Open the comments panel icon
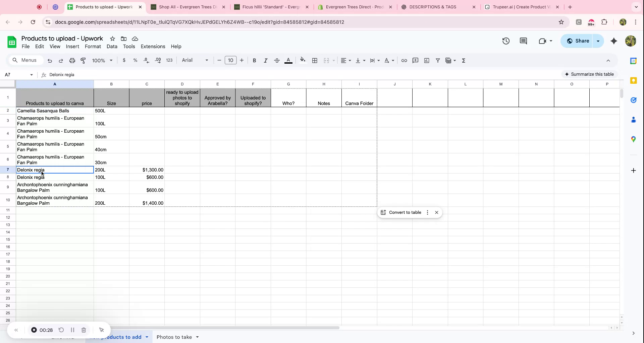 (x=523, y=41)
